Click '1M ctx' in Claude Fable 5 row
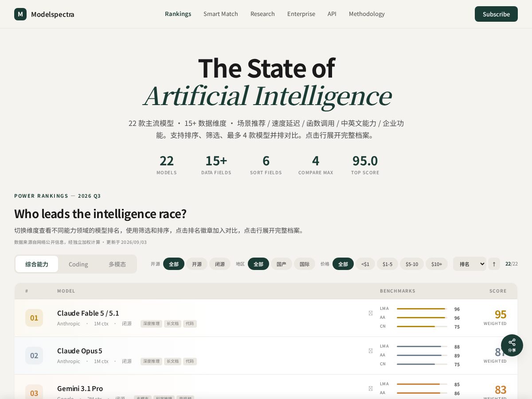 click(101, 324)
